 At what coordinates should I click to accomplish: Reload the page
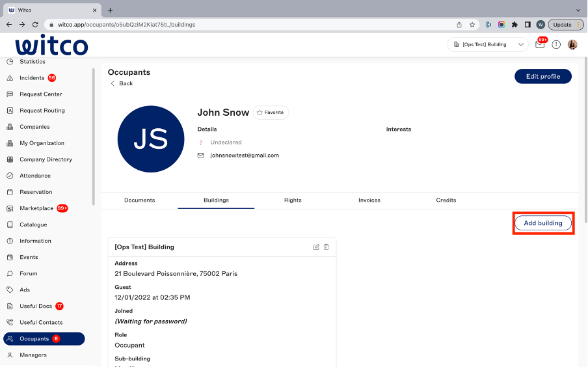click(x=35, y=25)
